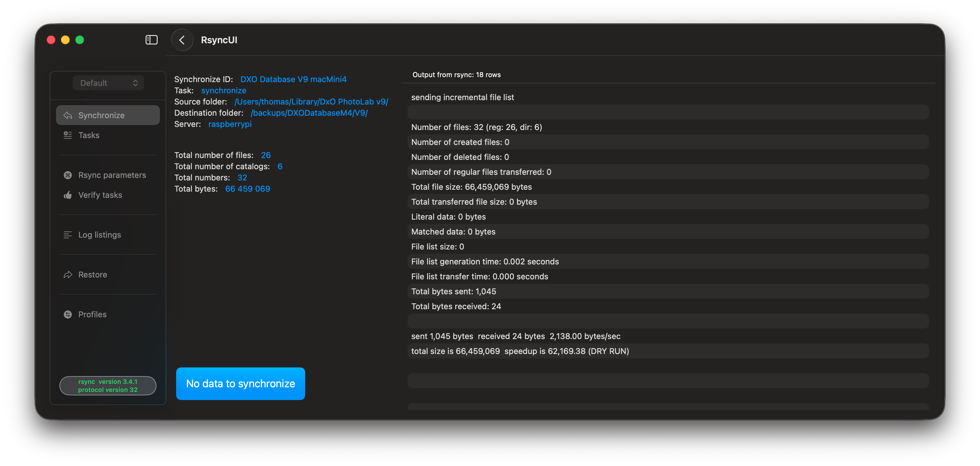980x466 pixels.
Task: Click the No data to synchronize button
Action: coord(240,384)
